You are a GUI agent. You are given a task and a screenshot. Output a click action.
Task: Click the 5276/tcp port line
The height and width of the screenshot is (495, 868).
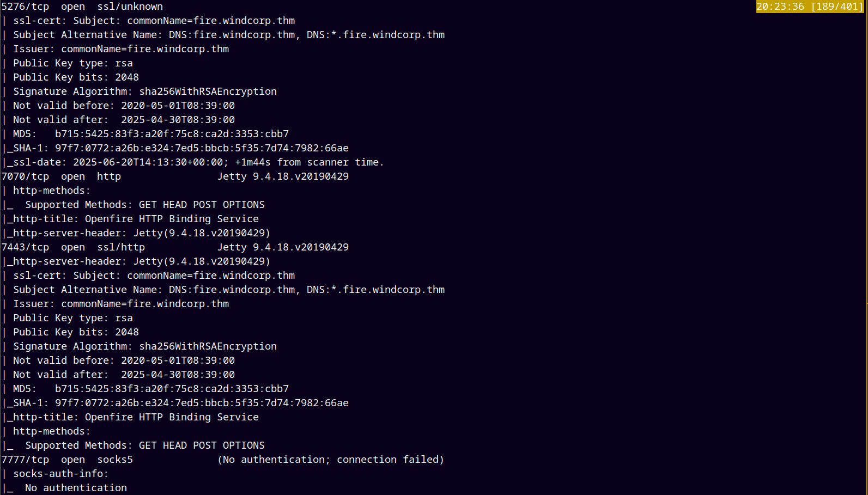pyautogui.click(x=82, y=7)
